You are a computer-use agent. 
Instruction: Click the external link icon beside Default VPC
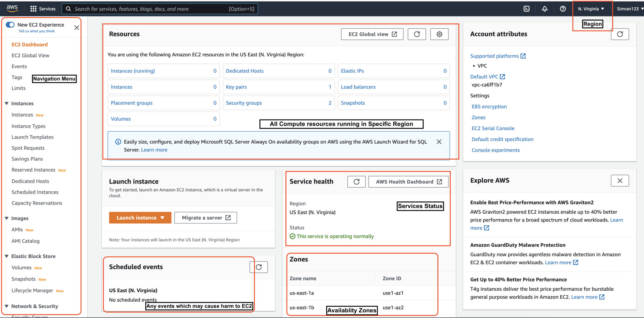[502, 77]
